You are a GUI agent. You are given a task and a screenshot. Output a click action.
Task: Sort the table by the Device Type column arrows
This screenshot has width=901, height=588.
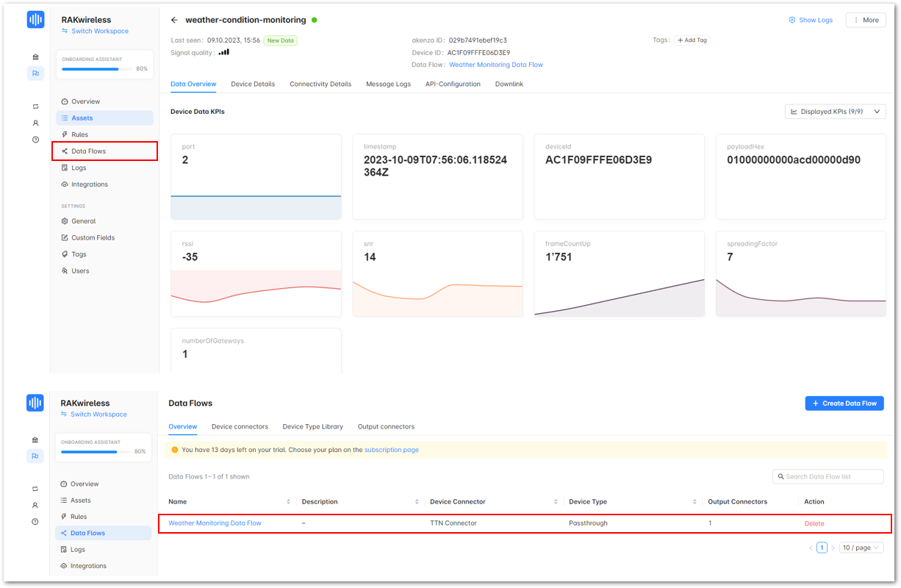pos(694,502)
